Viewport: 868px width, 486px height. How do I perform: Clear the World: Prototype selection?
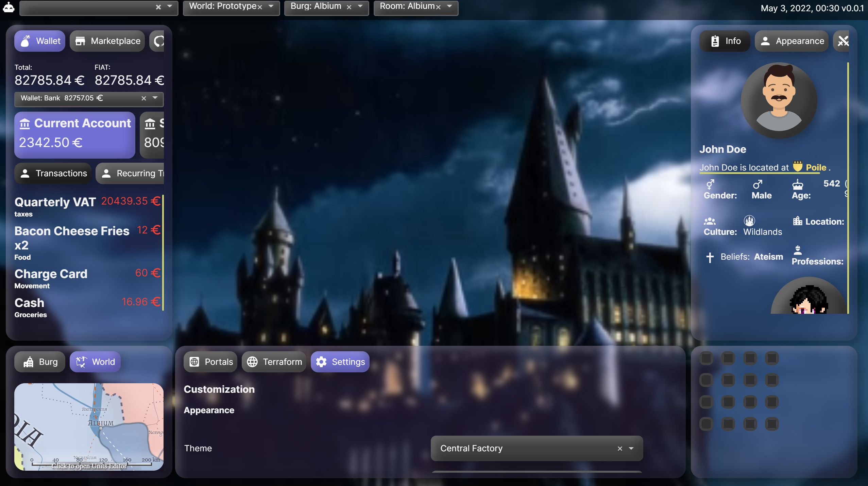(x=260, y=7)
